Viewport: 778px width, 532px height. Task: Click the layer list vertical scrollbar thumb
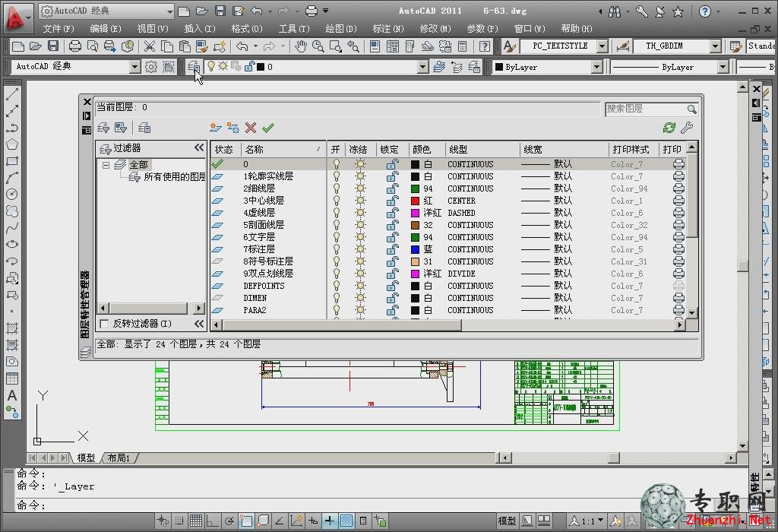point(691,195)
